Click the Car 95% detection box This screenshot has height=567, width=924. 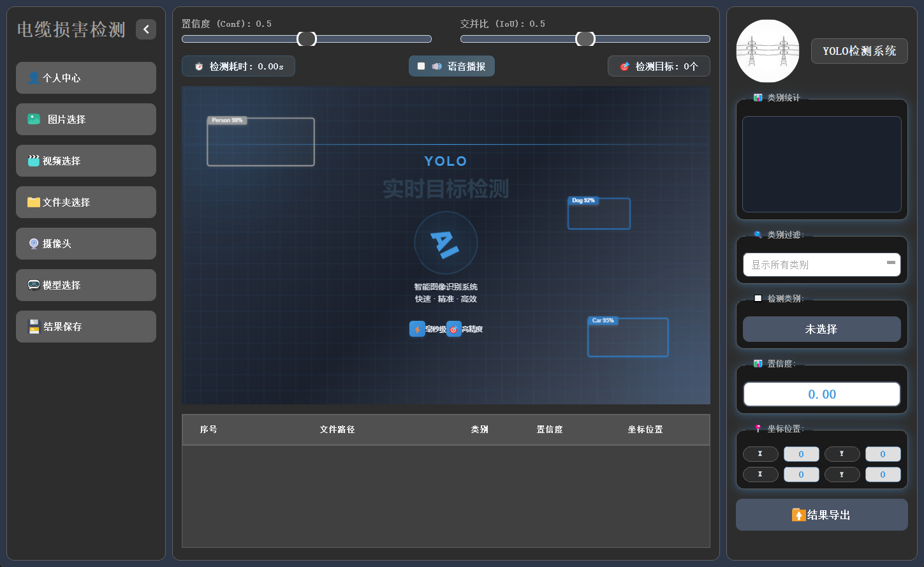coord(628,337)
